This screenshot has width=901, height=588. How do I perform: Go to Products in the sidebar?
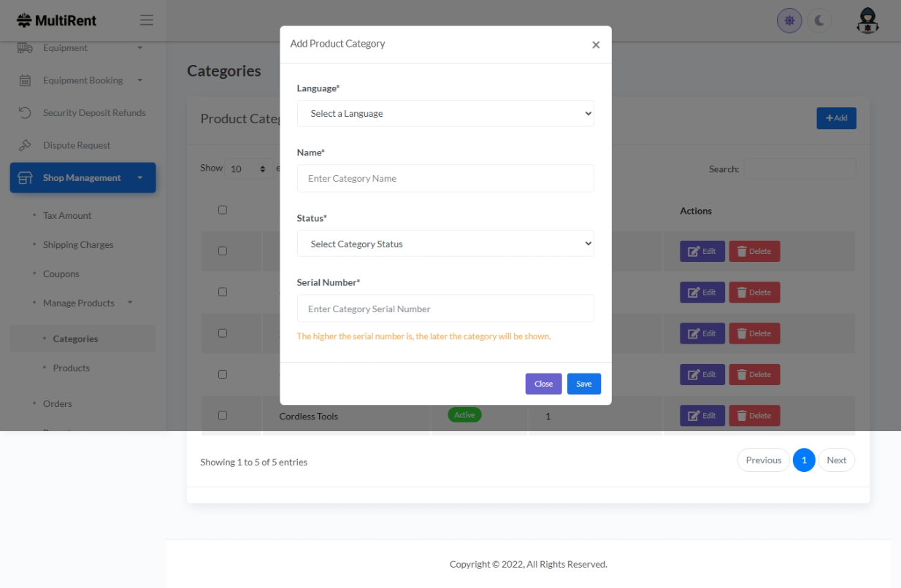(x=72, y=368)
